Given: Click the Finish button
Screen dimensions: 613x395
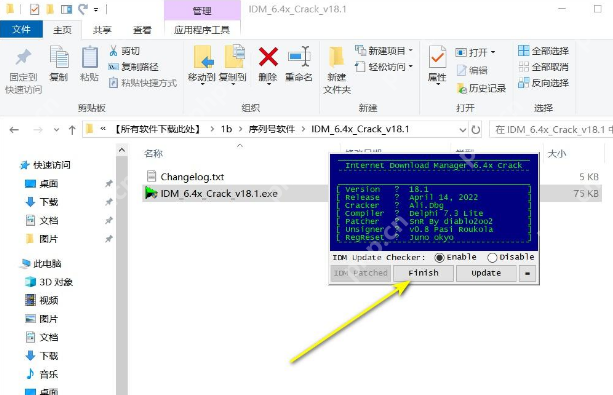Looking at the screenshot, I should click(x=423, y=273).
